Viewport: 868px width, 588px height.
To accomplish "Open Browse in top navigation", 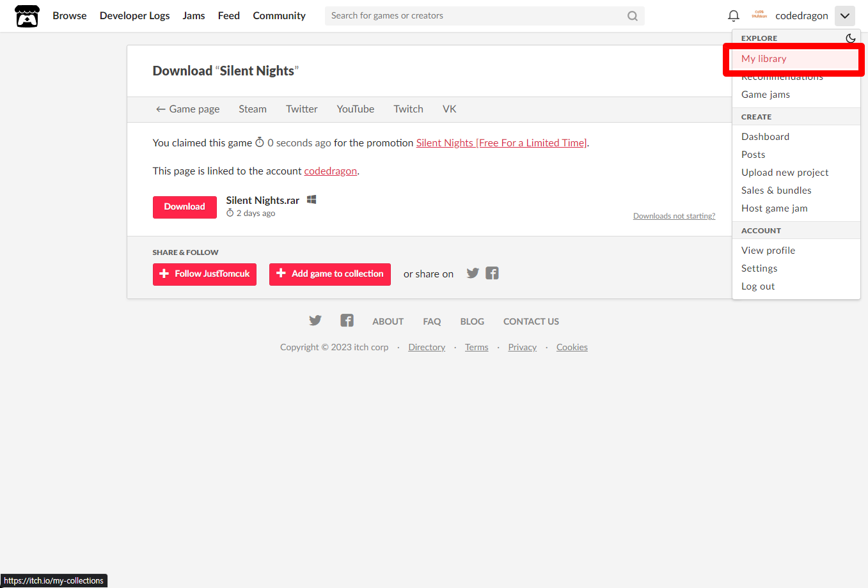I will click(70, 16).
